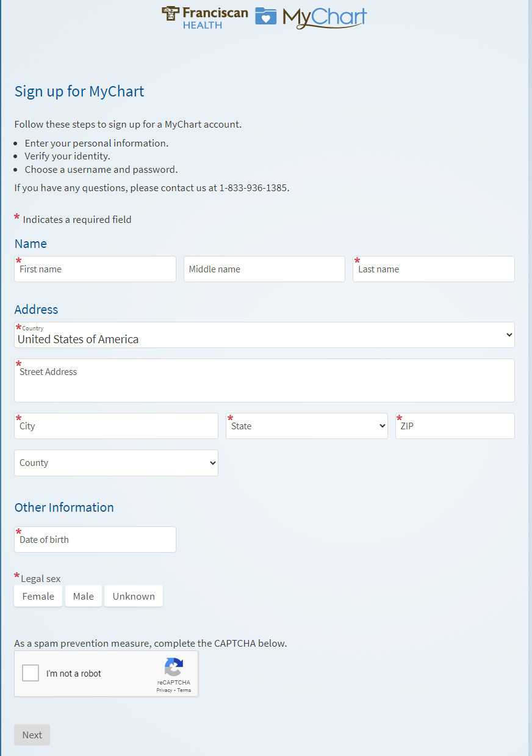Screen dimensions: 532x756
Task: Click the City input field
Action: pyautogui.click(x=116, y=426)
